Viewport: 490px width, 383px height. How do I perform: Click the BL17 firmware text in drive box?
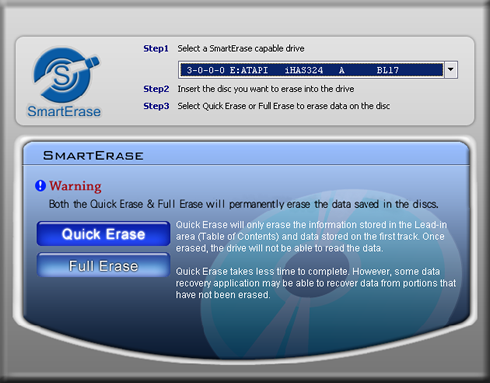387,70
